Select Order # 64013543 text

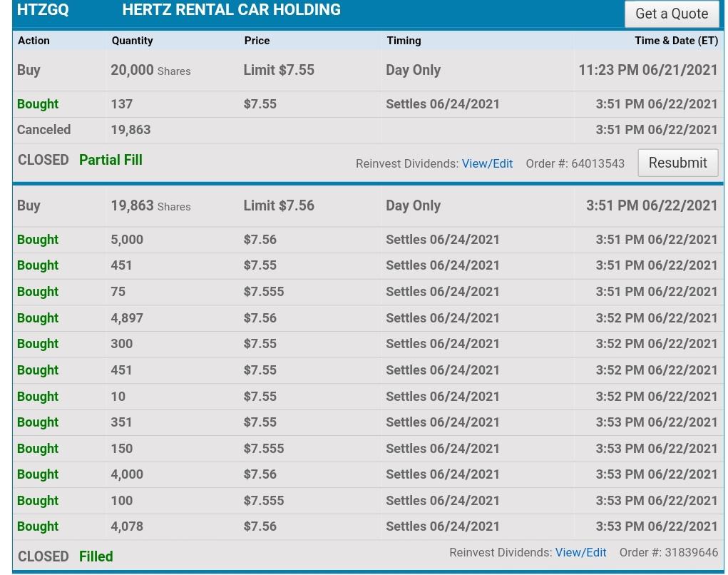click(x=575, y=164)
